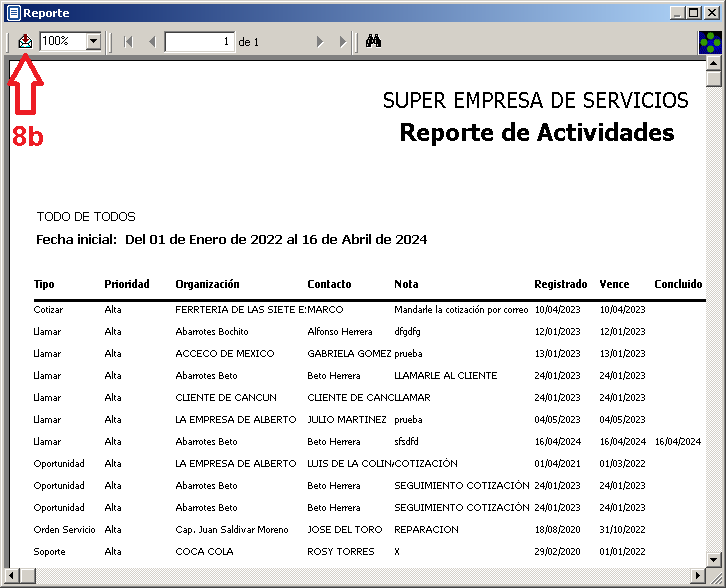Viewport: 726px width, 588px height.
Task: Click the horizontal scrollbar thumb
Action: click(28, 576)
